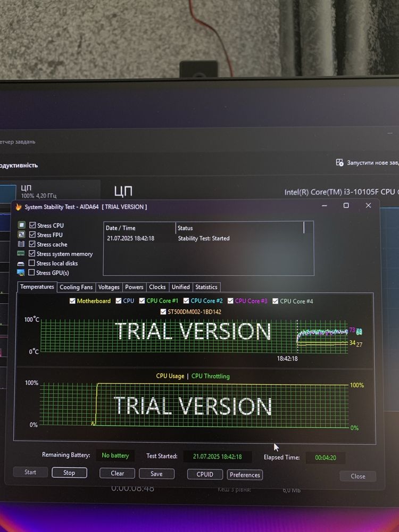Click the CPU chip icon beside Stress CPU

click(22, 225)
